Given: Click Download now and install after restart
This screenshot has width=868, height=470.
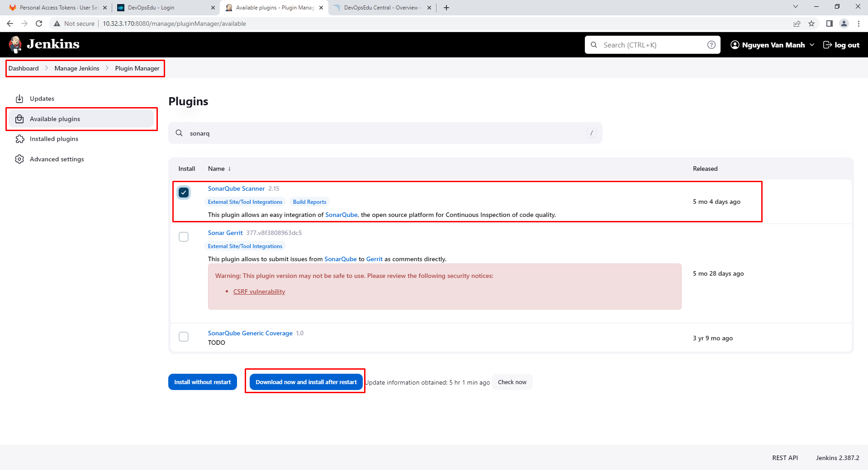Looking at the screenshot, I should click(306, 382).
